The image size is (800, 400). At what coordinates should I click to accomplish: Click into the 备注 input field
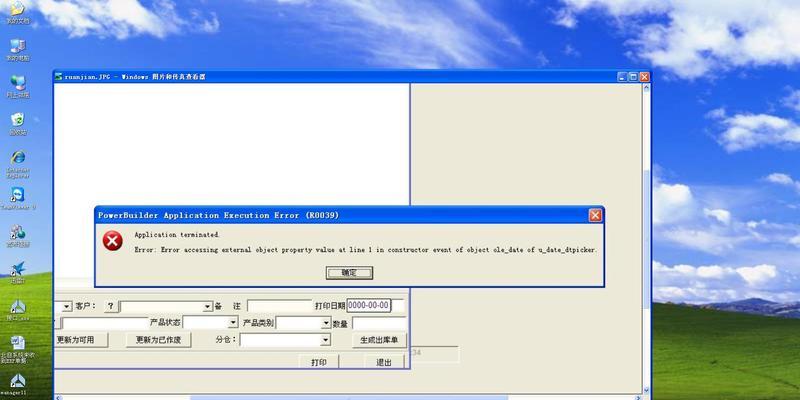tap(280, 306)
